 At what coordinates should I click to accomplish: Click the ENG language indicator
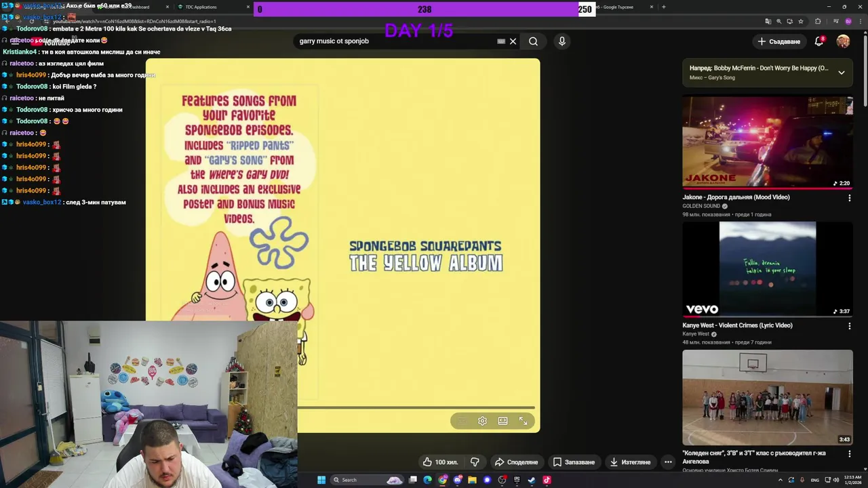tap(815, 480)
